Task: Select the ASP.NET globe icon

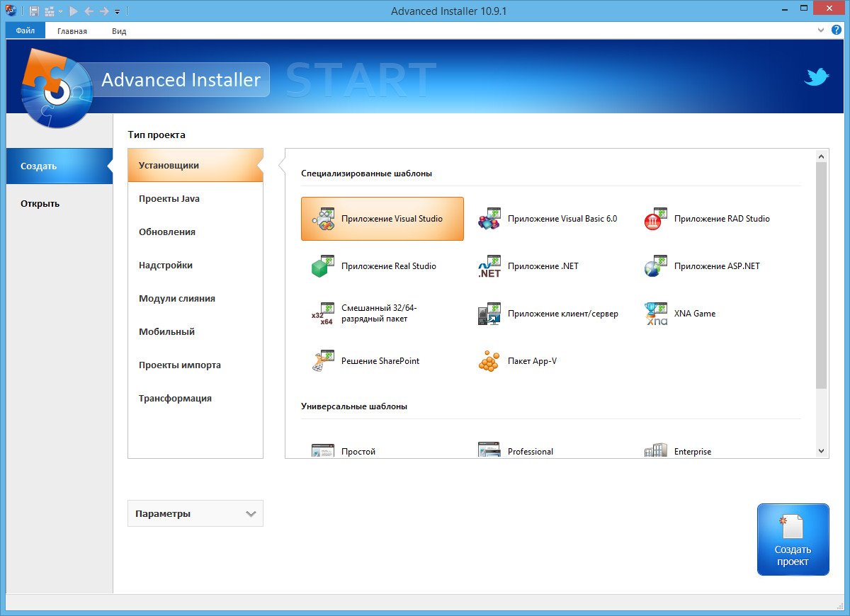Action: click(x=655, y=266)
